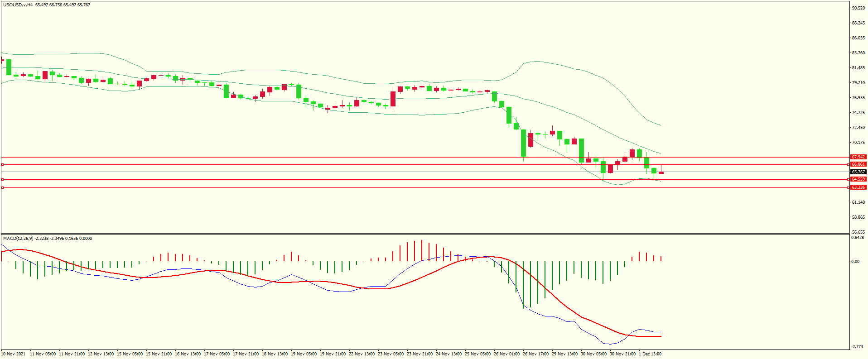Click the 10 Nov 2021 date label

[14, 354]
